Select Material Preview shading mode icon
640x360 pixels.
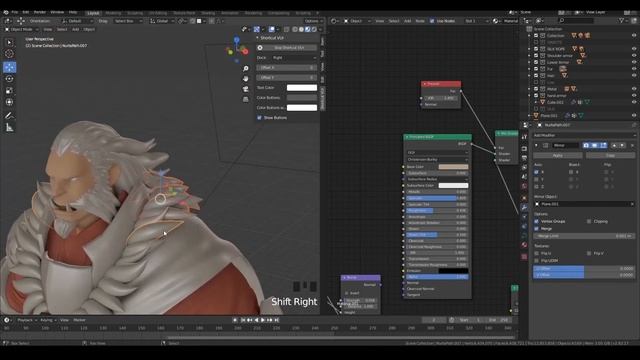307,29
